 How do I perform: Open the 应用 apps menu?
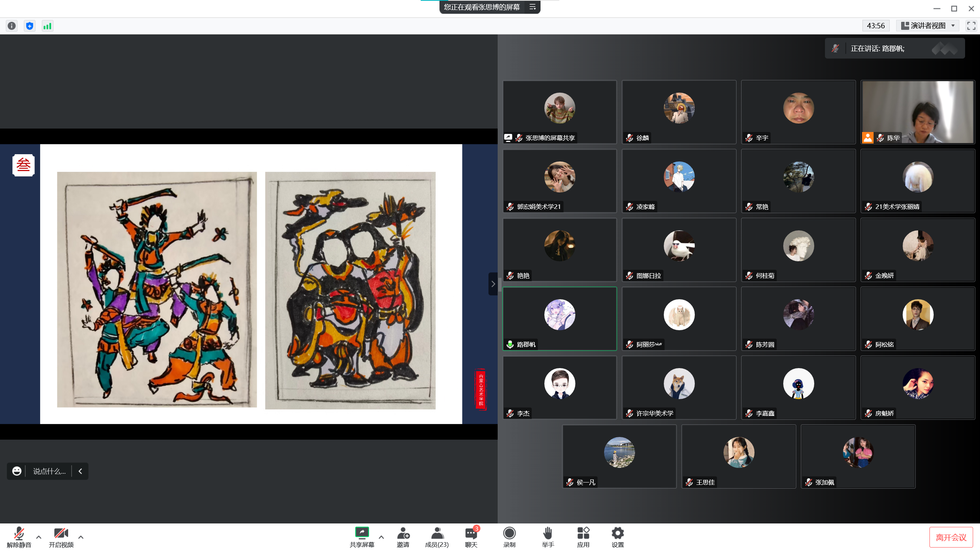coord(583,537)
